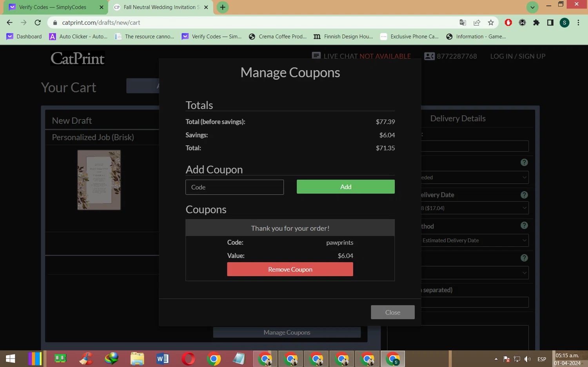Open the Google Translate icon in the address bar
The width and height of the screenshot is (588, 367).
463,23
